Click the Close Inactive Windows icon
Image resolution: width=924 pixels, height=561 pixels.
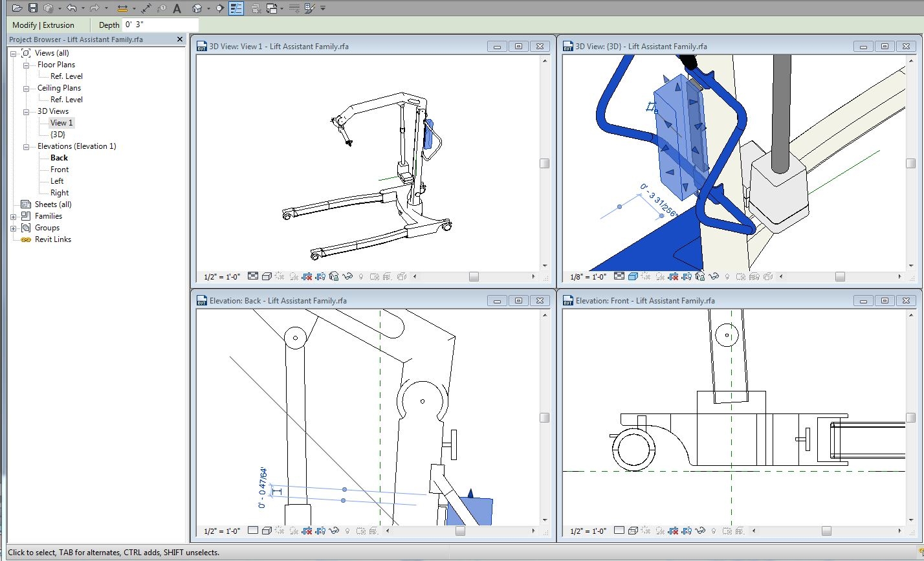click(257, 9)
